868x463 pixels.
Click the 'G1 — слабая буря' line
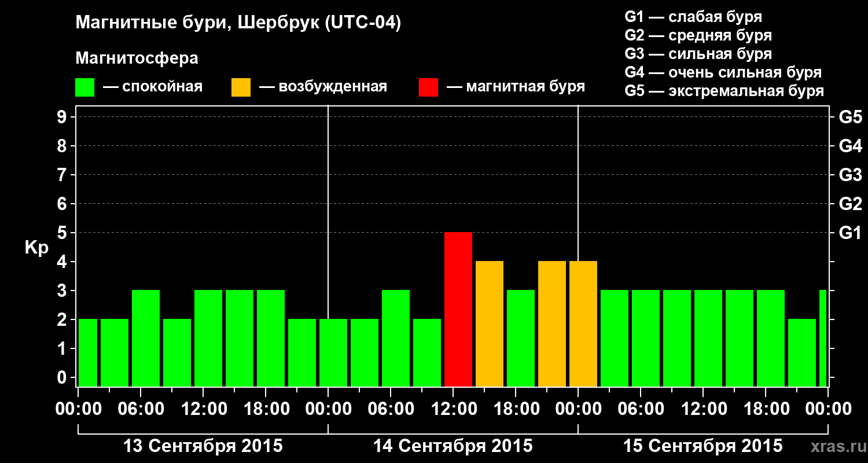coord(693,17)
